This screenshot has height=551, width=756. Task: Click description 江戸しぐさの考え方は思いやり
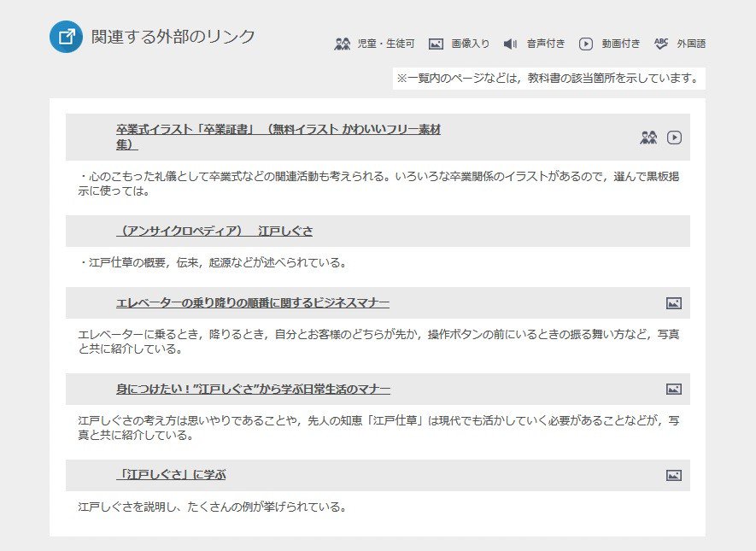coord(378,428)
